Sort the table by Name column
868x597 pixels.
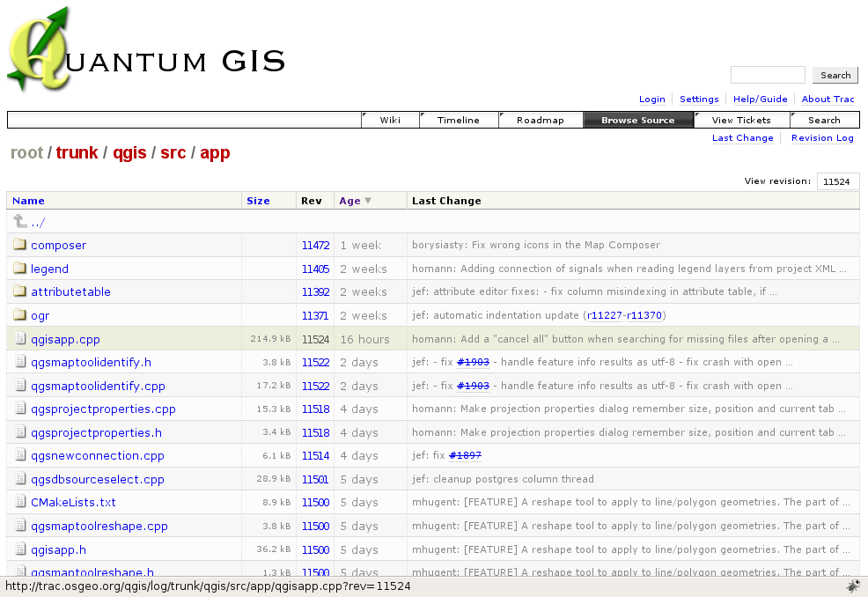[28, 201]
